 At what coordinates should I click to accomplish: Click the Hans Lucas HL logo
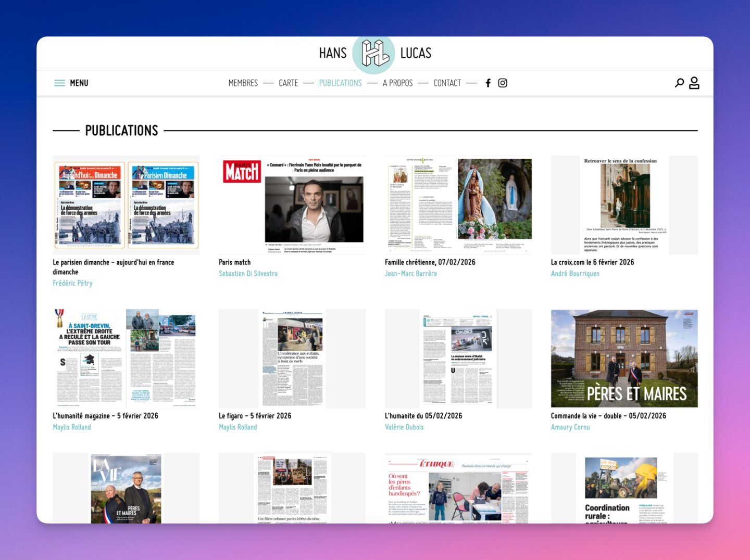373,53
